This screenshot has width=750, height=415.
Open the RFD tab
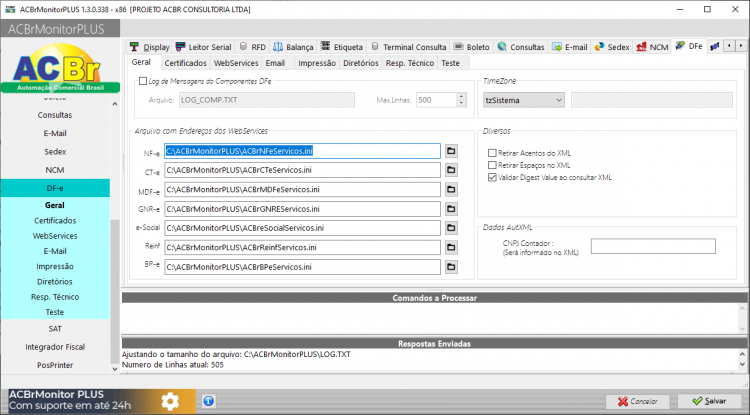click(253, 47)
